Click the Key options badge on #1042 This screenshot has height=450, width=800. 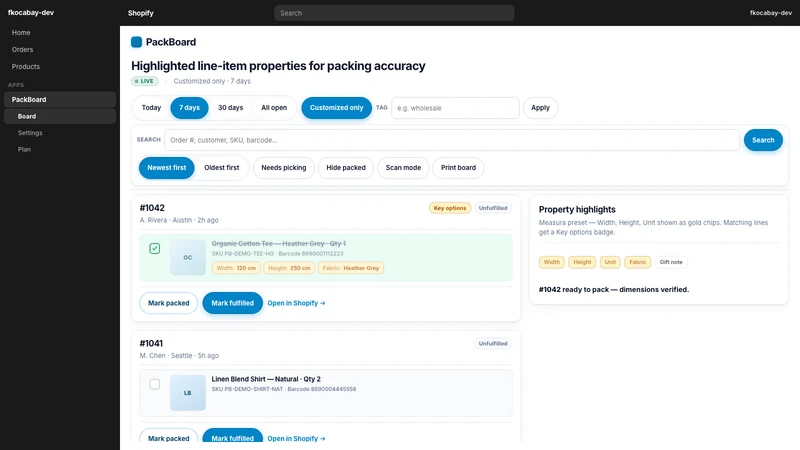point(449,208)
